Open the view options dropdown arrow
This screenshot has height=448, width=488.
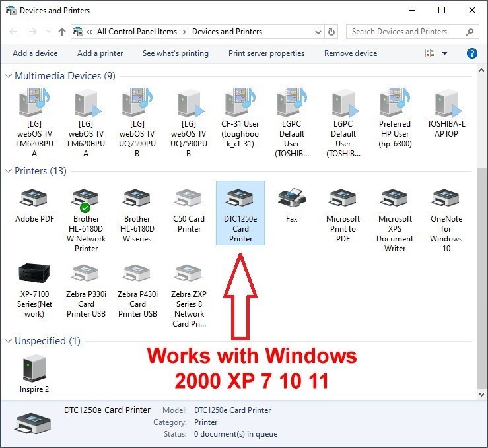pyautogui.click(x=444, y=53)
